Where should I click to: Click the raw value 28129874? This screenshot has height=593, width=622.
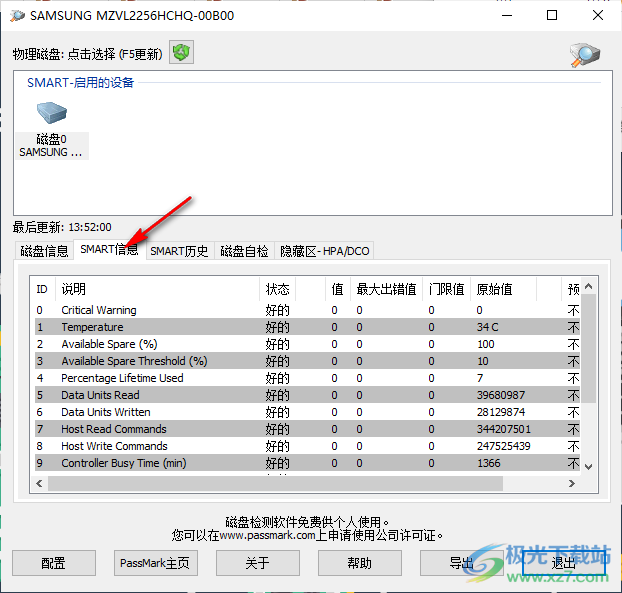click(501, 412)
